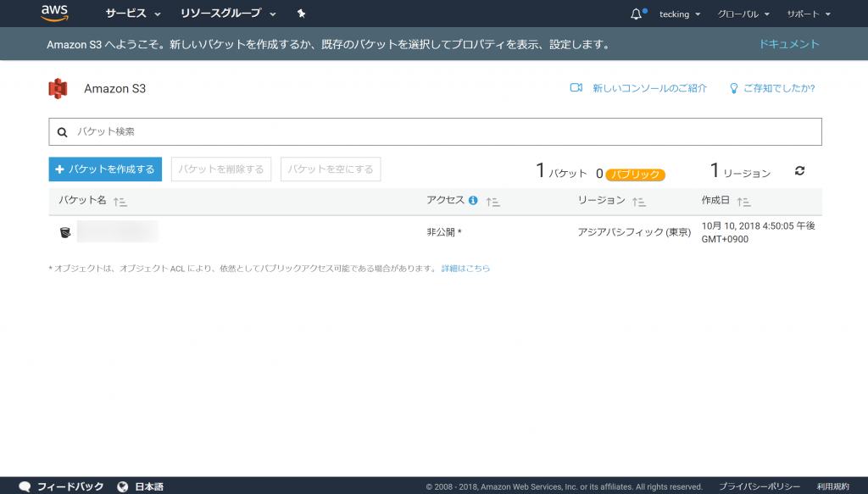Open 利用規約 link in footer
868x494 pixels.
832,487
